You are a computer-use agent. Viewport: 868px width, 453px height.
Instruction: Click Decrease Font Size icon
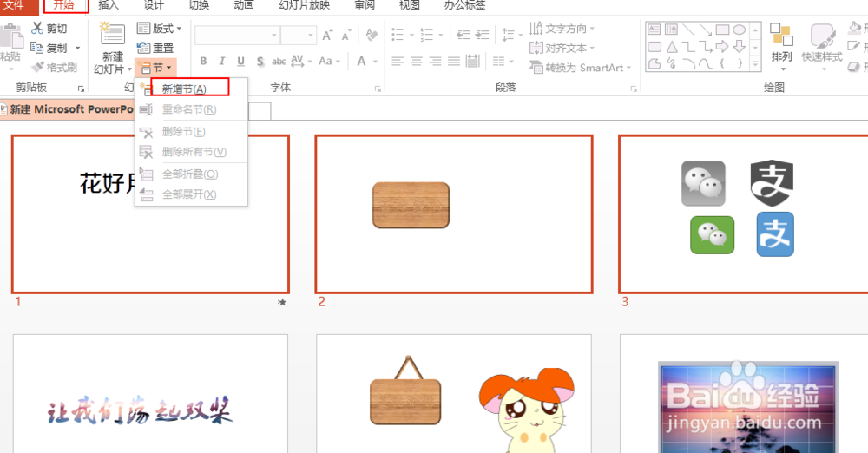click(x=346, y=36)
